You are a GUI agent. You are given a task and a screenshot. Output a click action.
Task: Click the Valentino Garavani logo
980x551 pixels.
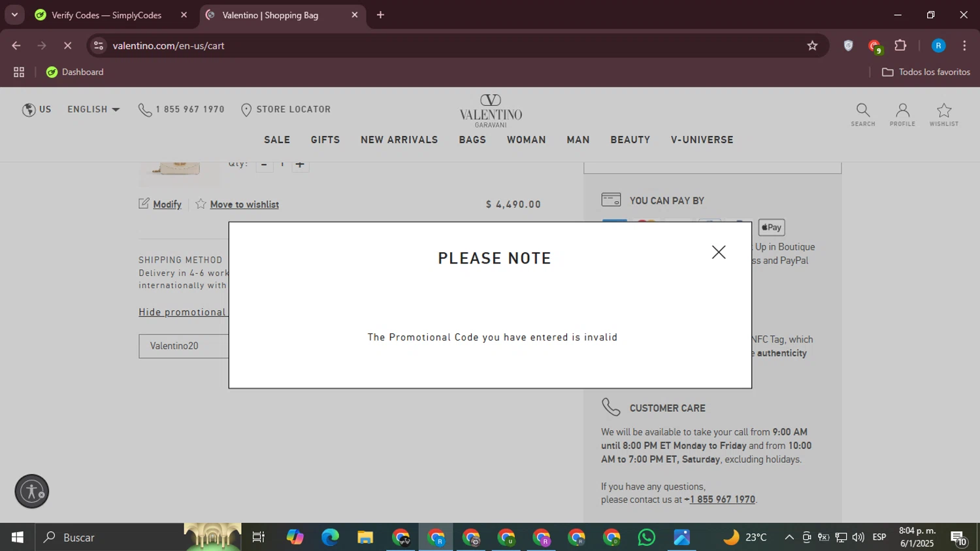coord(491,111)
